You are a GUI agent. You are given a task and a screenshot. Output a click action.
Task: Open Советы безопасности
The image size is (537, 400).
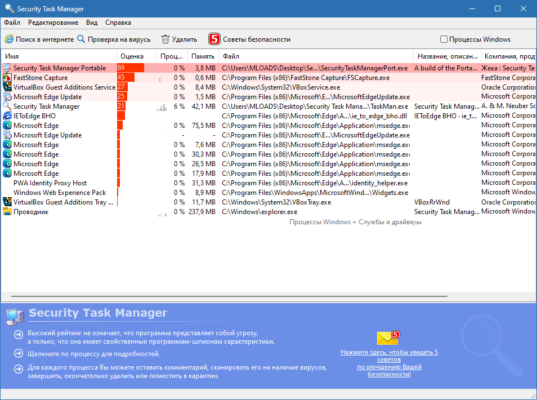[249, 39]
